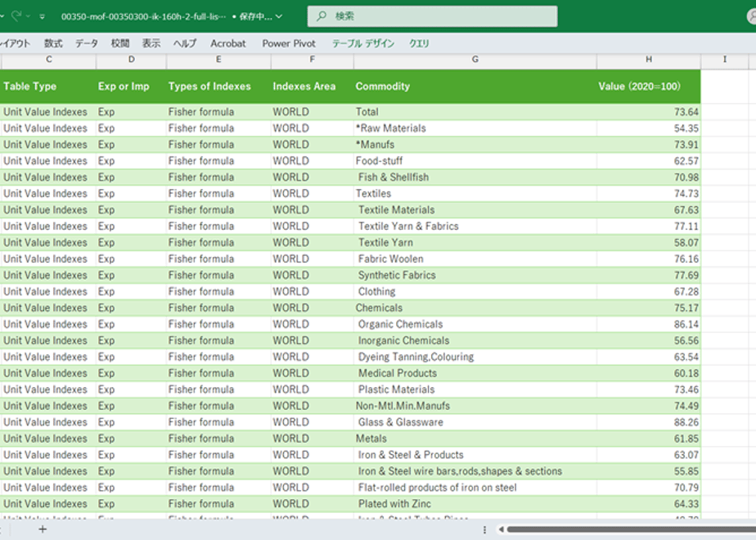Click the horizontal scrollbar left arrow
This screenshot has height=540, width=756.
click(x=502, y=529)
